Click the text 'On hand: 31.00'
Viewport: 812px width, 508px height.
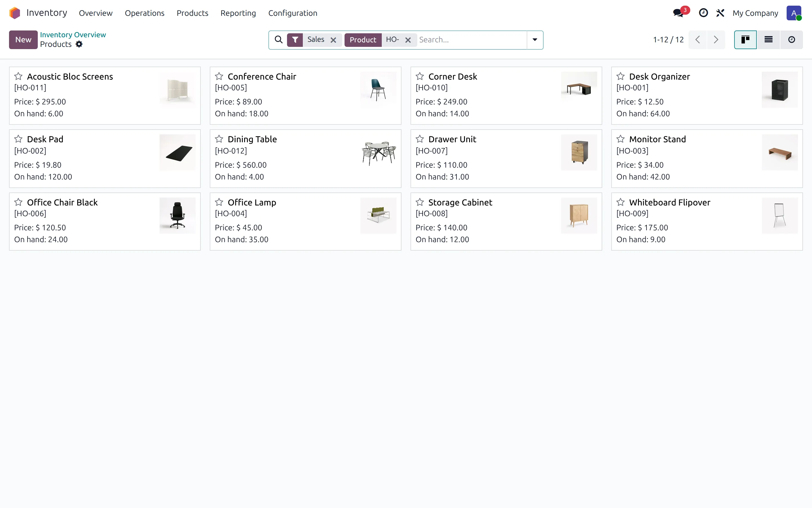442,177
